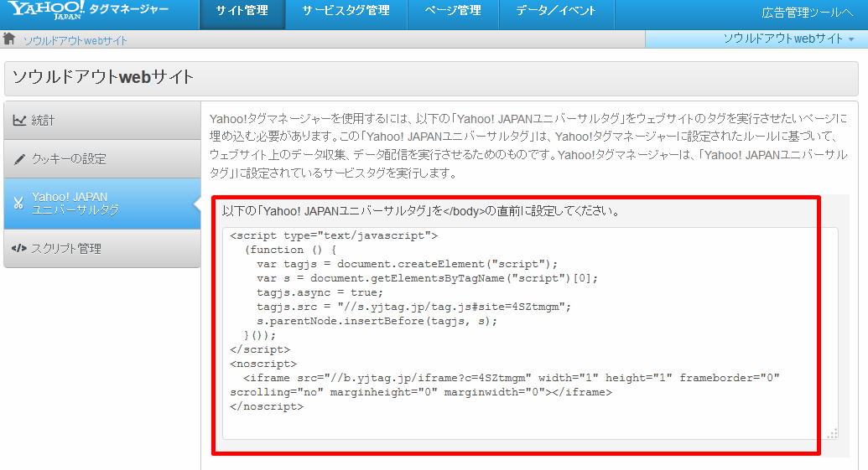This screenshot has width=868, height=470.
Task: Expand the ソウルドアウトwebサイト site dropdown
Action: click(756, 39)
